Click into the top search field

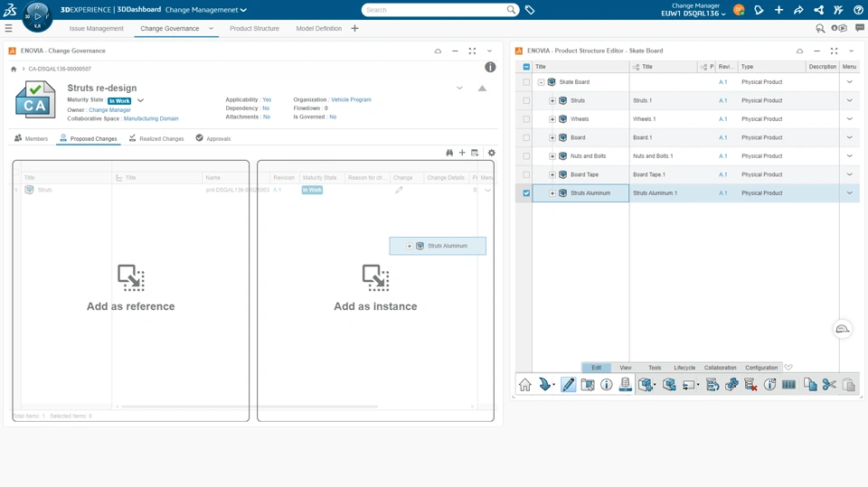click(x=434, y=10)
